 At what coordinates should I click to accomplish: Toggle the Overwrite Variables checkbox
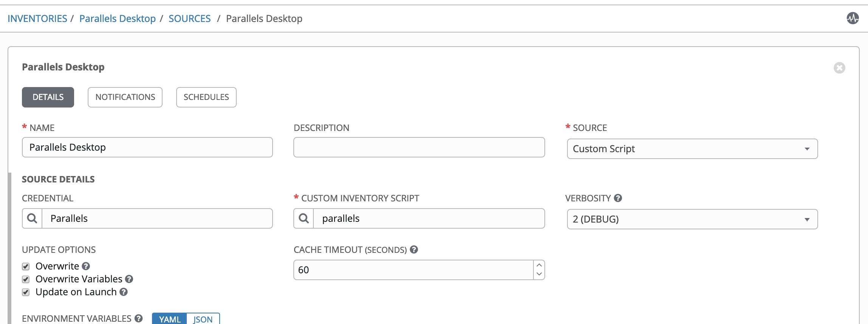26,279
